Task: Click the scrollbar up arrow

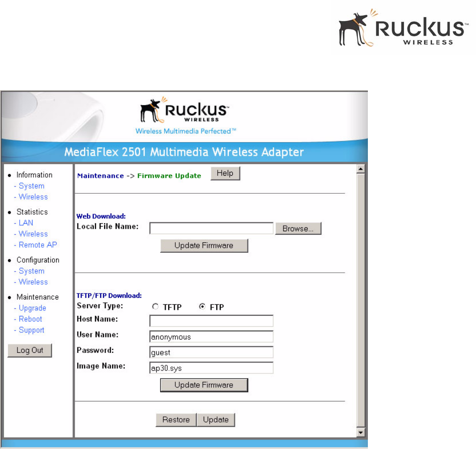Action: tap(361, 169)
